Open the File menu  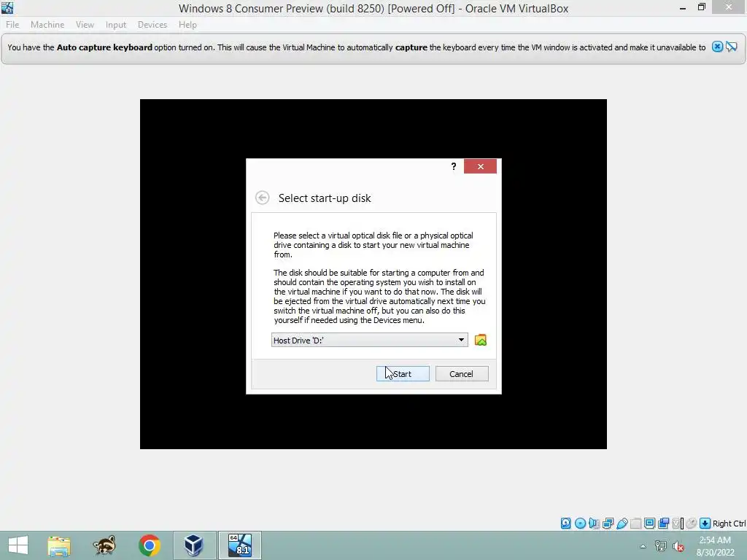point(12,25)
